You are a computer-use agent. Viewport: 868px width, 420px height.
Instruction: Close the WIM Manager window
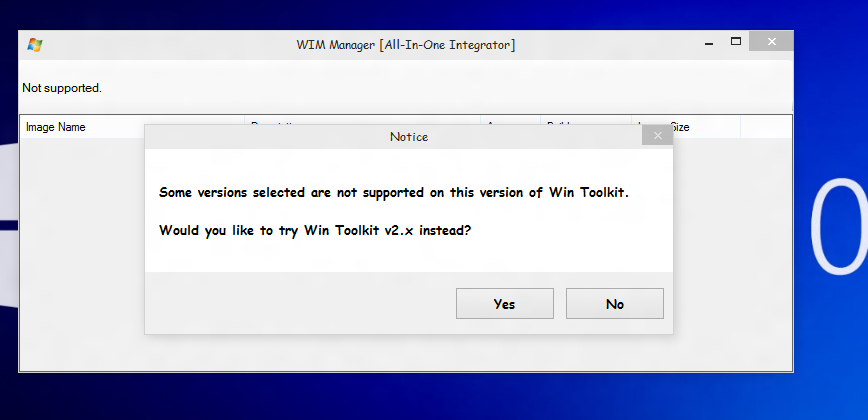pos(771,42)
